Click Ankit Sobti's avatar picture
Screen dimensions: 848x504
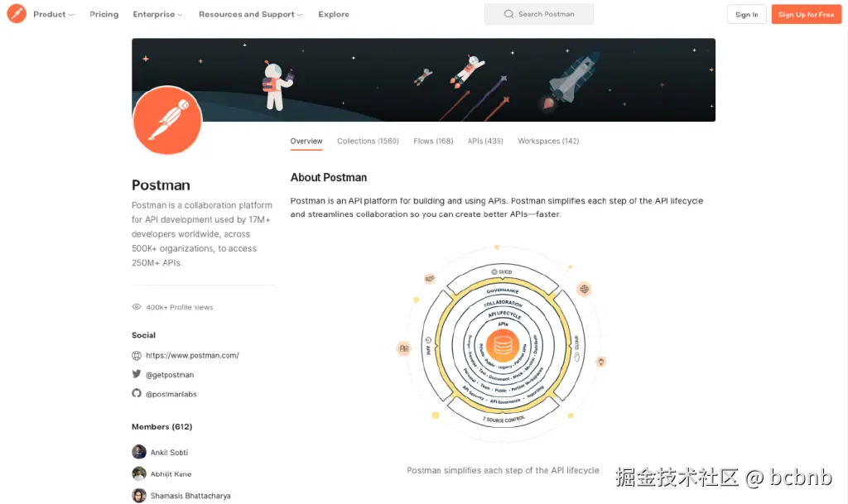click(x=139, y=452)
